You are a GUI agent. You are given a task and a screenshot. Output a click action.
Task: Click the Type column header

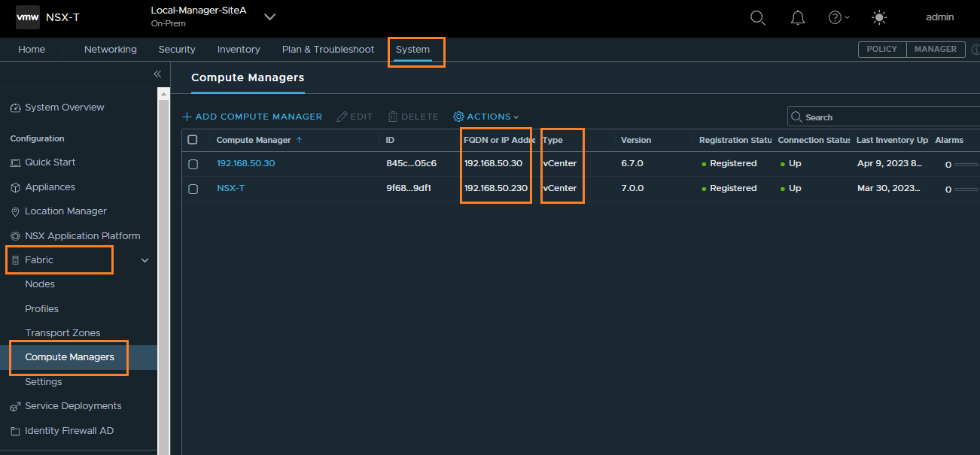click(x=553, y=140)
